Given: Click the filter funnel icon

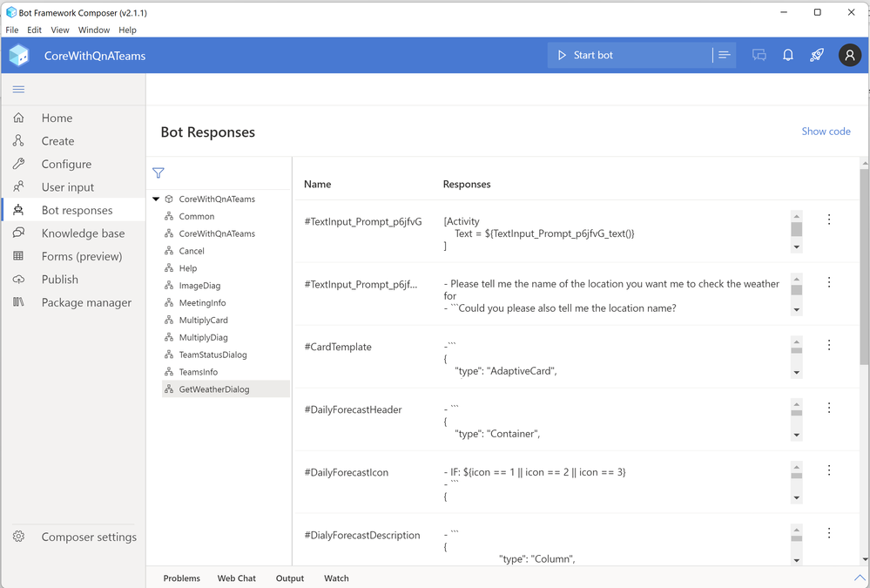Looking at the screenshot, I should click(x=158, y=173).
